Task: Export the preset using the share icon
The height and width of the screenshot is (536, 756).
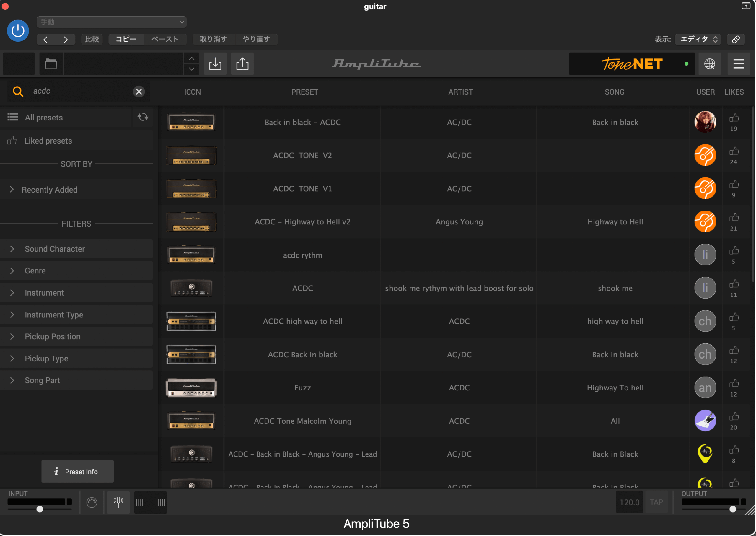Action: coord(242,64)
